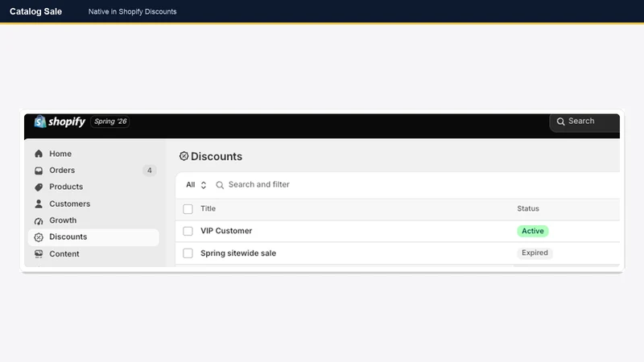Check the VIP Customer row checkbox
644x362 pixels.
[188, 231]
